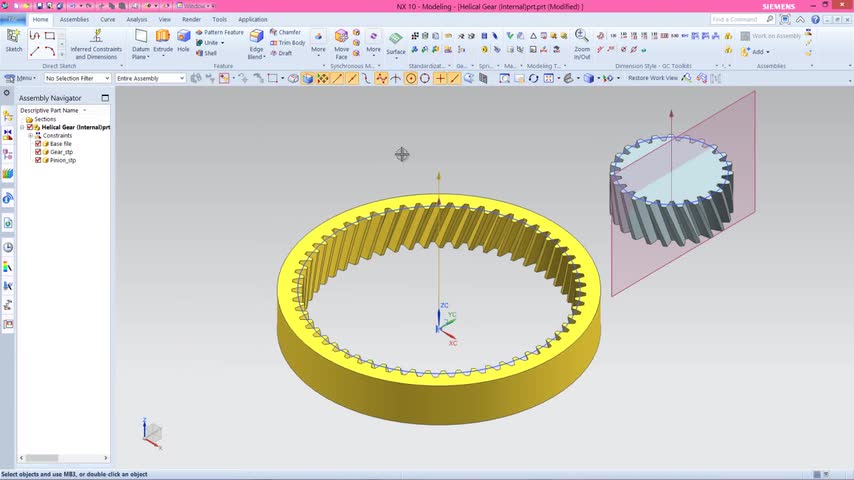Toggle the snap intersection point option
The height and width of the screenshot is (480, 854).
(395, 78)
